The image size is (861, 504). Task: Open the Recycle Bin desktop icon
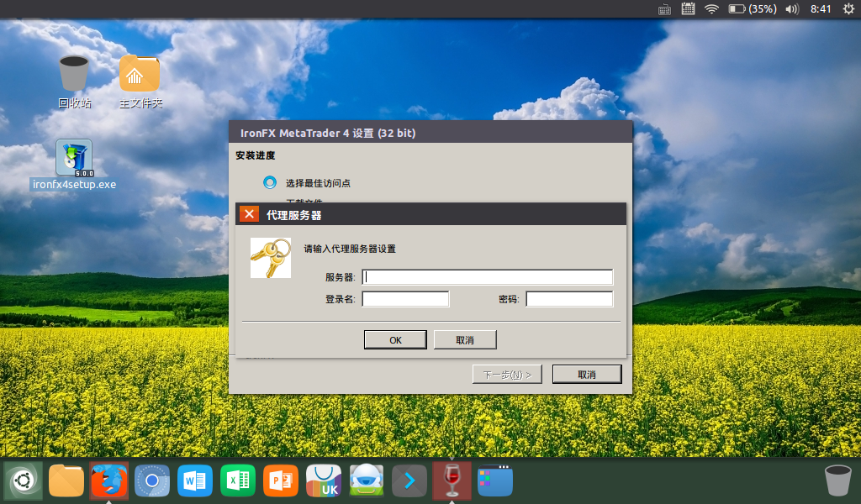74,81
